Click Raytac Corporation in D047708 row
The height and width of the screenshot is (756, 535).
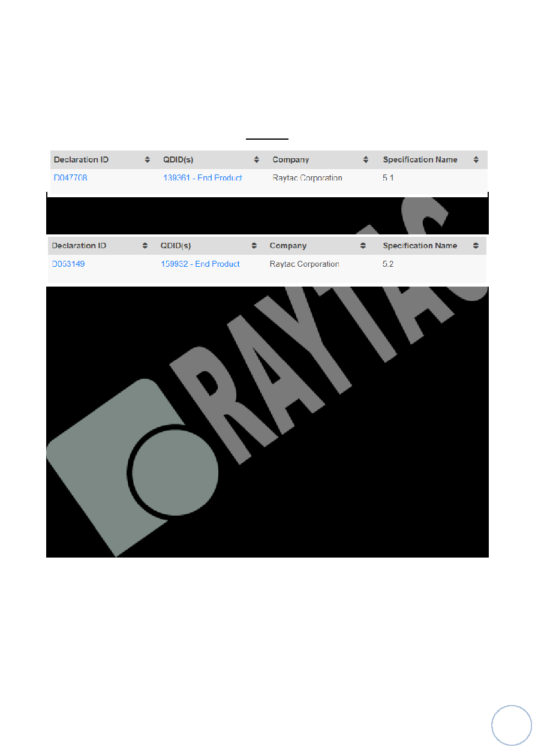(x=307, y=178)
